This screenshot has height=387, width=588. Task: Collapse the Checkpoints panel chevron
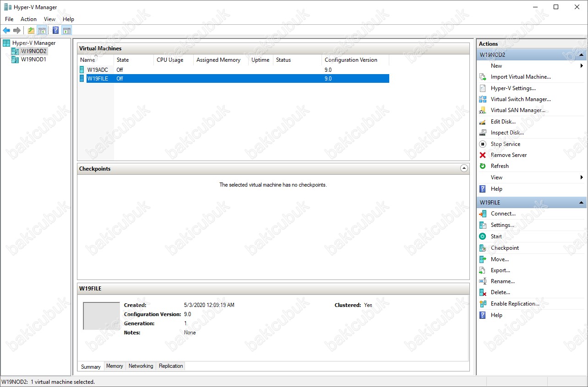click(464, 168)
